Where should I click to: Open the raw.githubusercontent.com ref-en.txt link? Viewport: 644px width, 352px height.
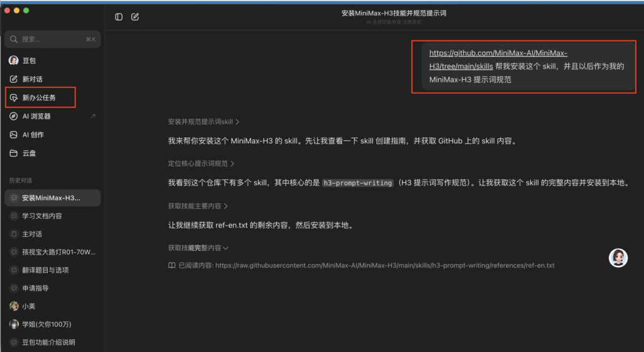click(x=385, y=265)
